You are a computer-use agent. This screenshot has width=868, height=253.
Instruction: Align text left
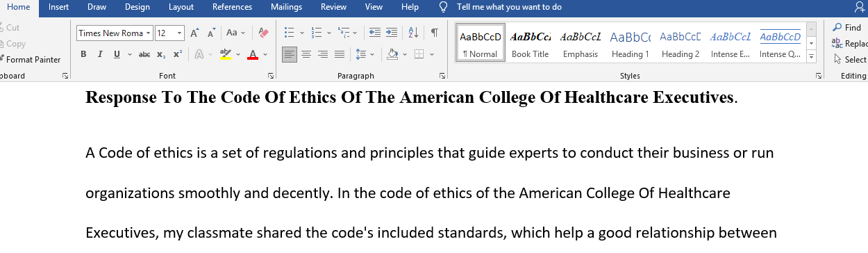(290, 54)
